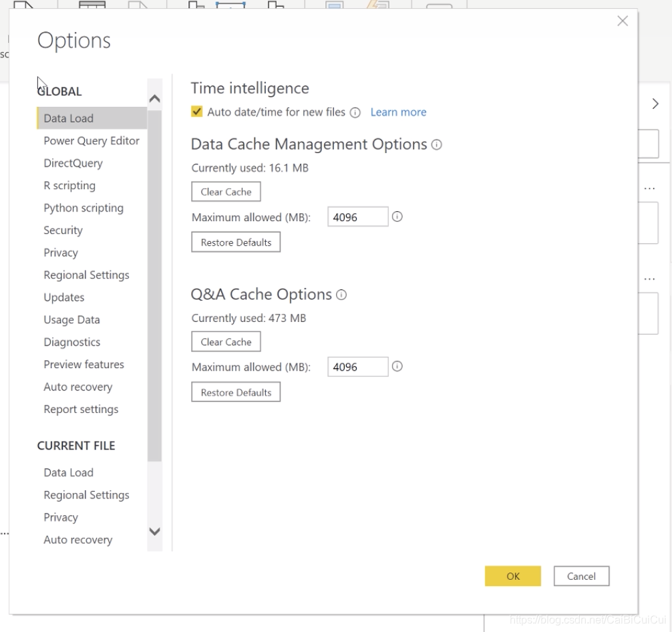Click sidebar scroll up arrow
Screen dimensions: 672x632
coord(155,99)
